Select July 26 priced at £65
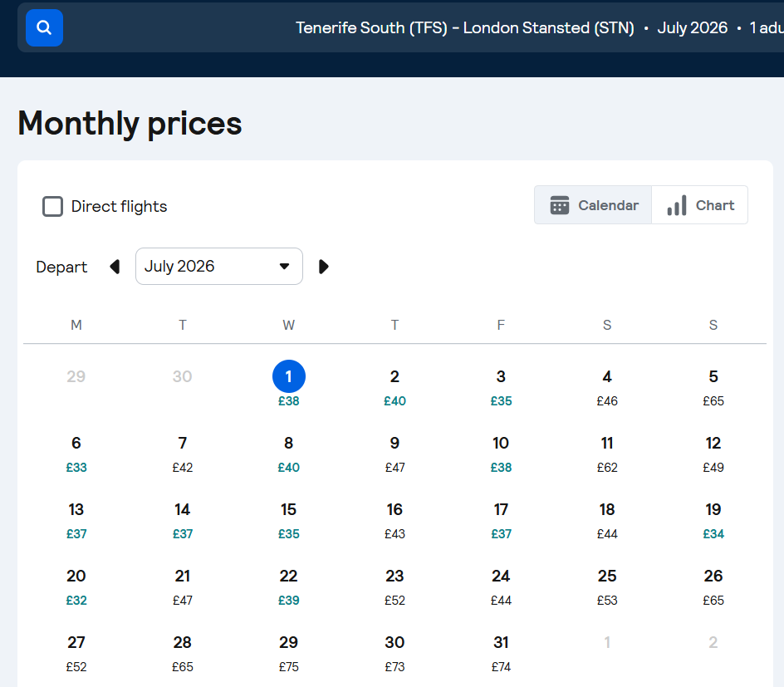 713,586
